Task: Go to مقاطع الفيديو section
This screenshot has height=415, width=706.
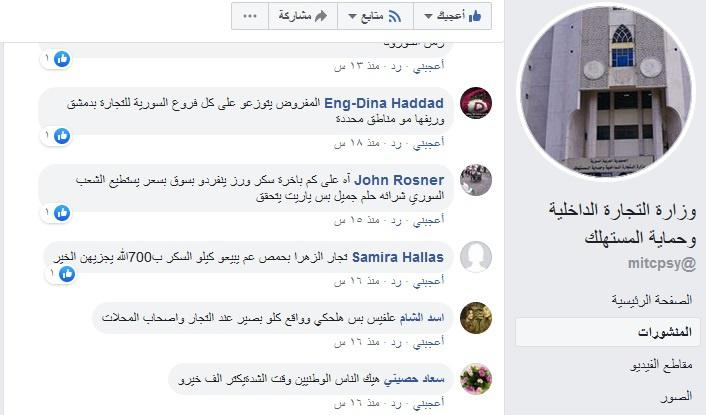Action: point(661,365)
